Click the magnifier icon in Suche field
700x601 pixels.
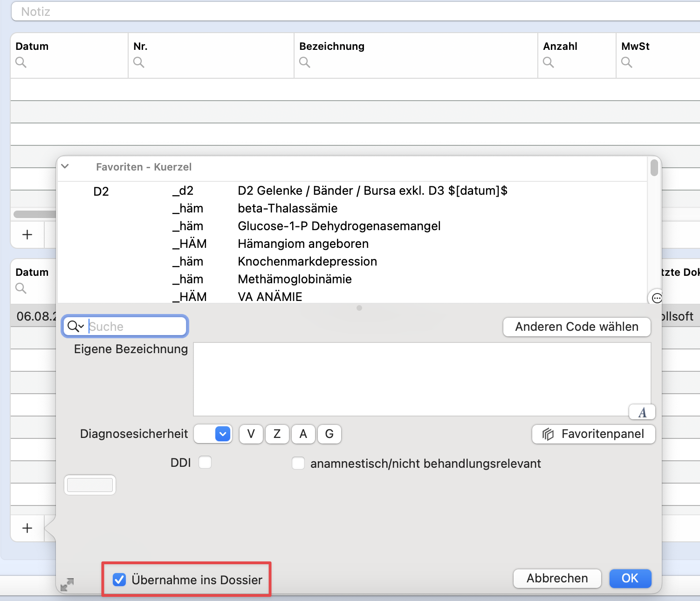pyautogui.click(x=75, y=326)
